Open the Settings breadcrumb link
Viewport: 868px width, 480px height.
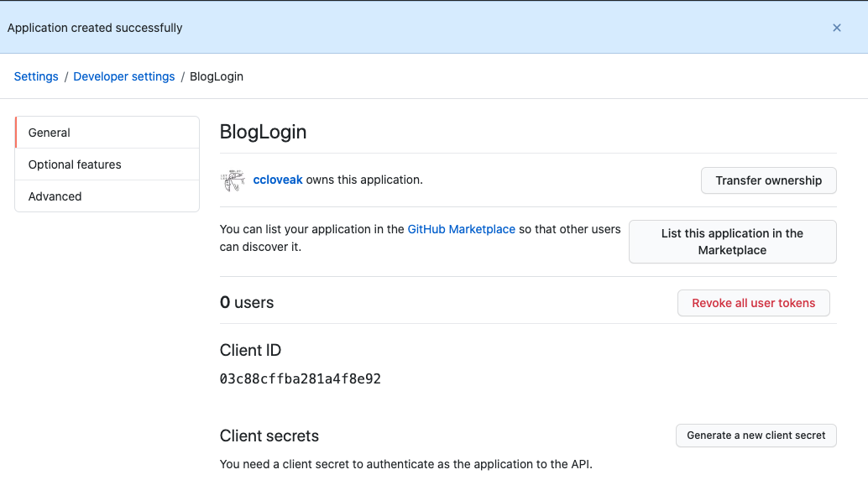point(36,76)
